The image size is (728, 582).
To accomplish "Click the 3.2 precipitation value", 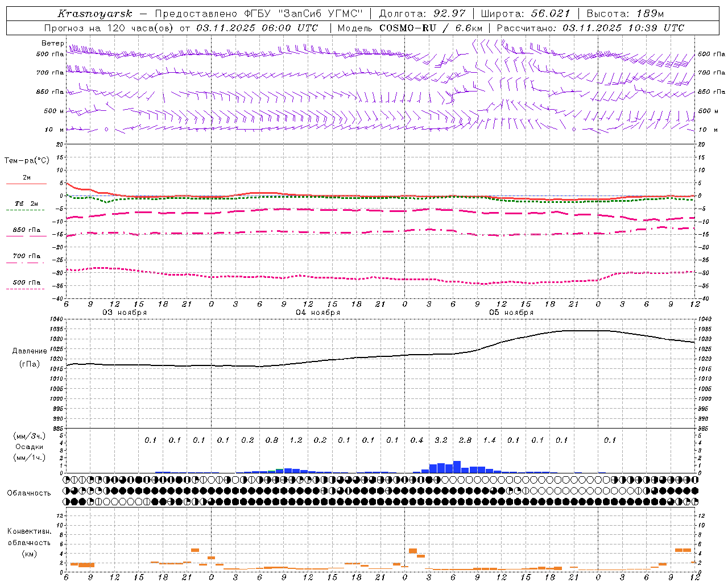I will [441, 440].
